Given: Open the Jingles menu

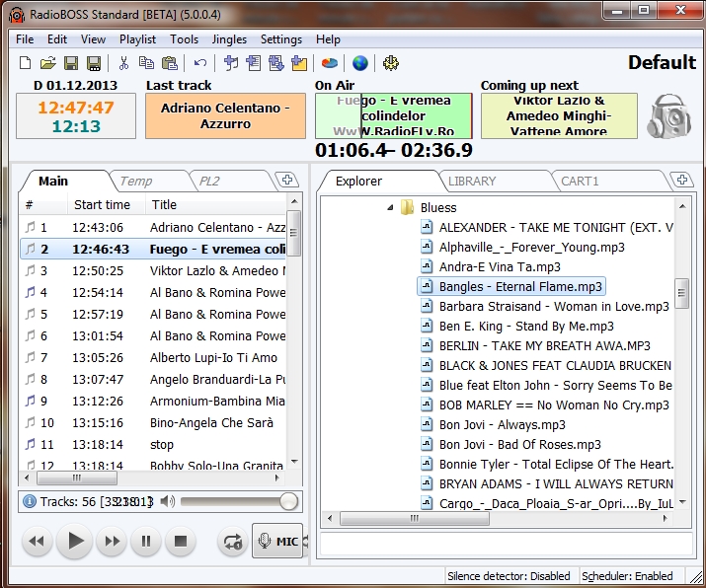Looking at the screenshot, I should [x=229, y=39].
